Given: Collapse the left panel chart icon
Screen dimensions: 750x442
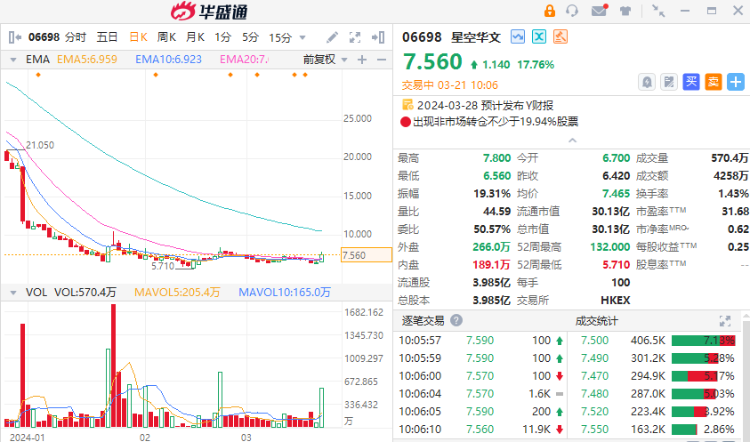Looking at the screenshot, I should tap(15, 37).
